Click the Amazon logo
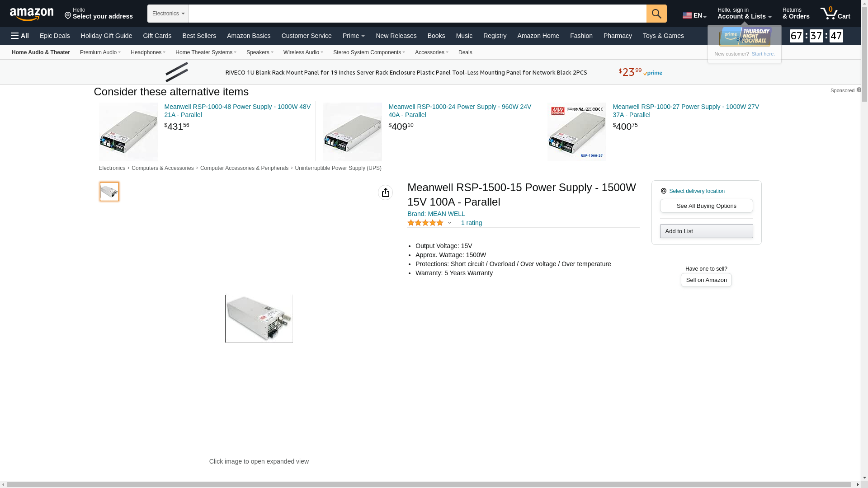The height and width of the screenshot is (488, 868). click(32, 14)
